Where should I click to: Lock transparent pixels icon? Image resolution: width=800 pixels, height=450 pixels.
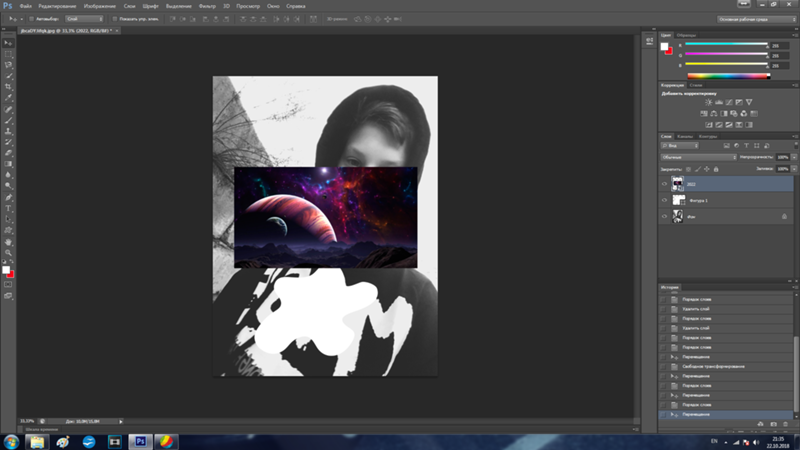tap(688, 169)
